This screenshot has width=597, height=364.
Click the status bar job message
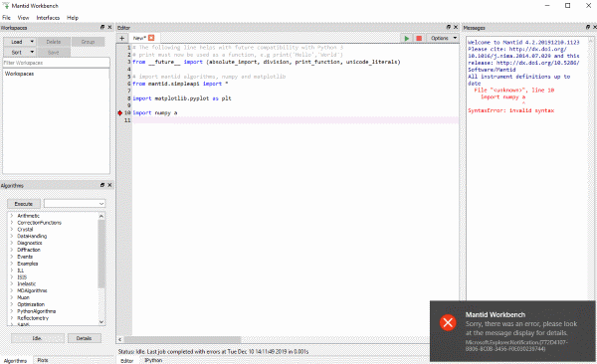[x=213, y=351]
